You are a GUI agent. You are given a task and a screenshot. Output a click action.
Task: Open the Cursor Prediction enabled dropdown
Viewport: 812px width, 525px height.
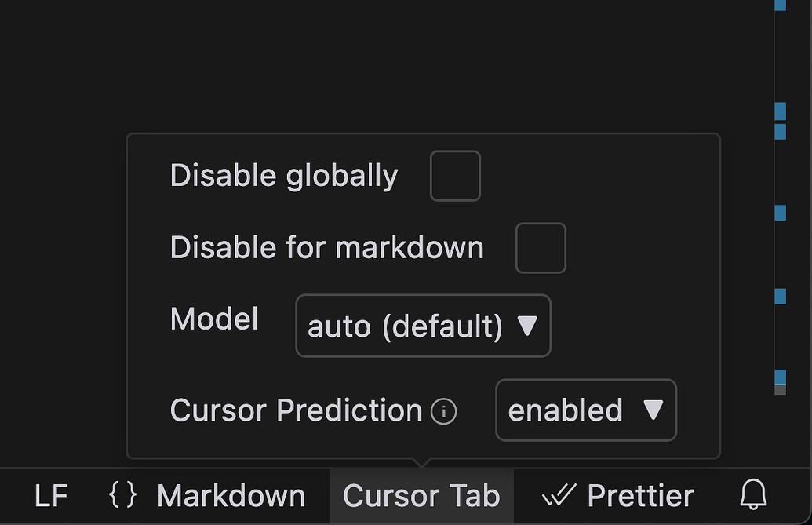tap(586, 410)
